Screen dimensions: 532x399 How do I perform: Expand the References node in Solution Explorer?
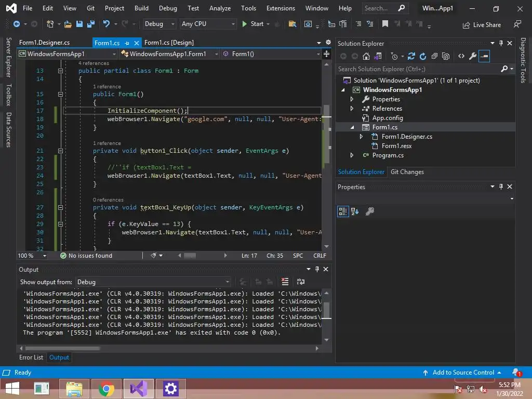(352, 109)
